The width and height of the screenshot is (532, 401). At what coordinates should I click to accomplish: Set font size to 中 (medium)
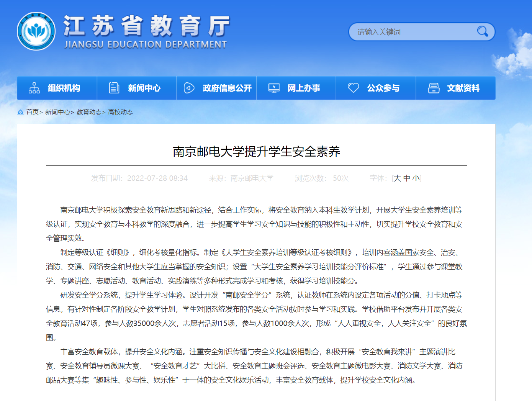coord(407,178)
